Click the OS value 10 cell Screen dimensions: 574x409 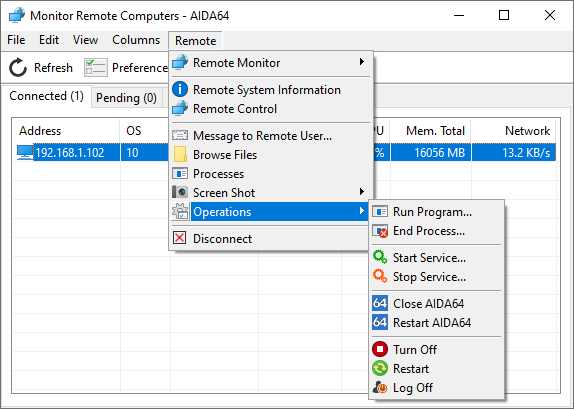point(145,153)
